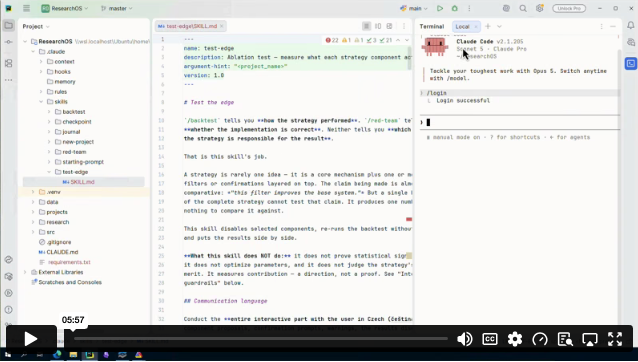Viewport: 638px width, 362px height.
Task: Open terminal tab options dropdown
Action: point(499,26)
